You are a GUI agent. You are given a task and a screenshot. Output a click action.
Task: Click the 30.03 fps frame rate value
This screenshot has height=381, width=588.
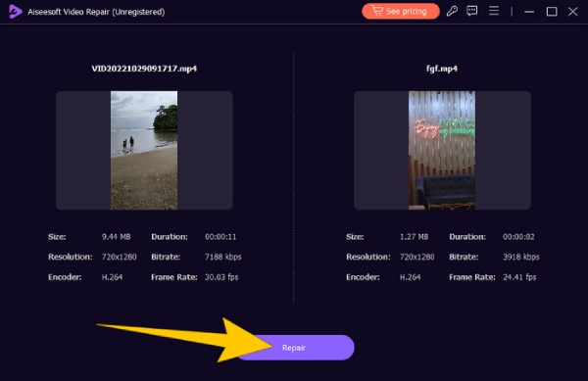[x=221, y=277]
